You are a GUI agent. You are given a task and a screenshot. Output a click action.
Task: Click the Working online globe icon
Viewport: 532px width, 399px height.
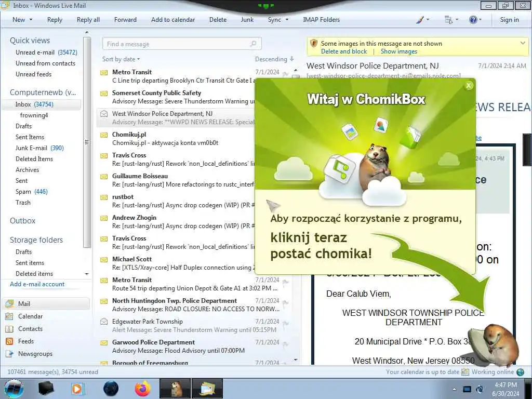[520, 372]
